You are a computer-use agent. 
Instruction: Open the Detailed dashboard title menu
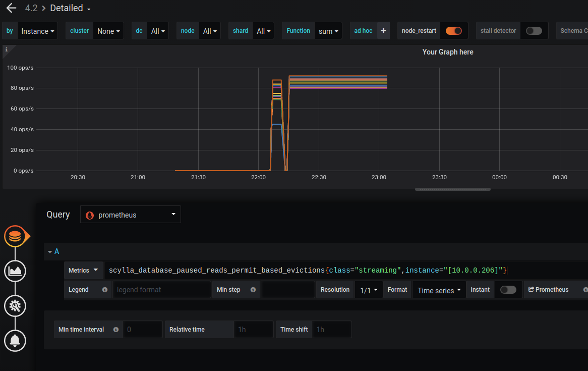pyautogui.click(x=70, y=8)
